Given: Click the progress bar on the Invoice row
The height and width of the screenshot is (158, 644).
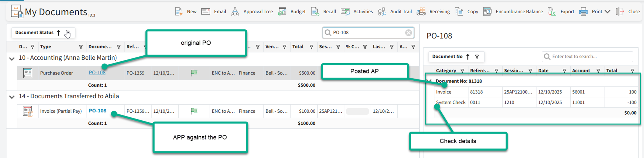Looking at the screenshot, I should (x=357, y=111).
